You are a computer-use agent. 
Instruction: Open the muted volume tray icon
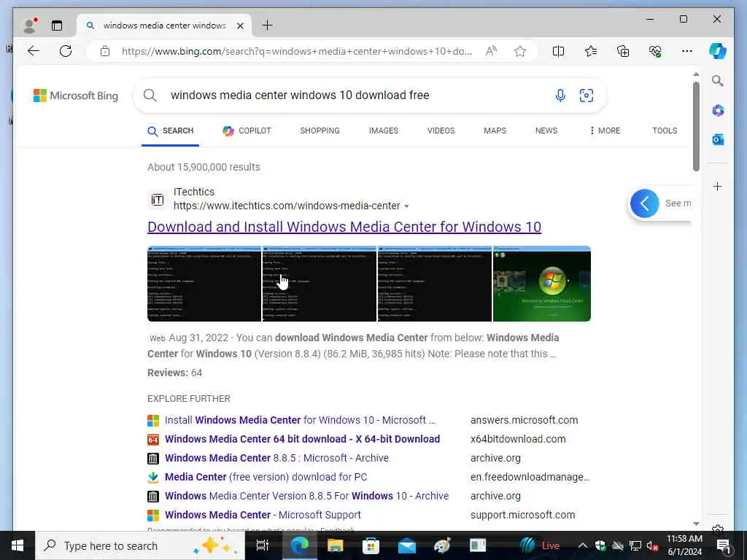[652, 545]
